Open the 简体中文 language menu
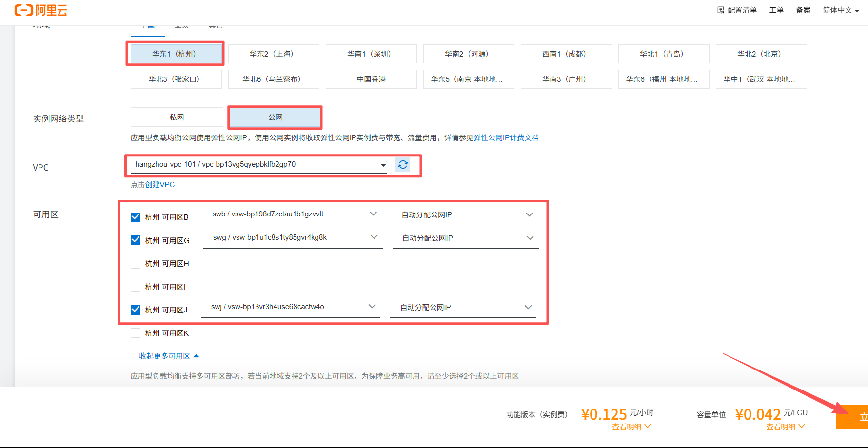The height and width of the screenshot is (448, 868). point(841,10)
